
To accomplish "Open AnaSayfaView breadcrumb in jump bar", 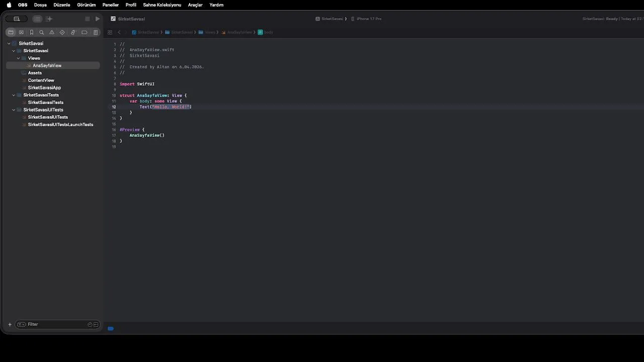I will click(236, 32).
